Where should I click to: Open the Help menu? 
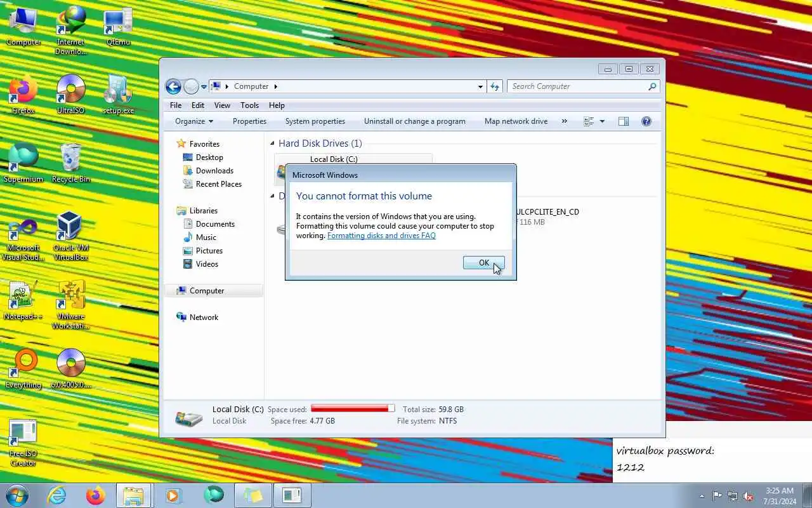click(277, 105)
